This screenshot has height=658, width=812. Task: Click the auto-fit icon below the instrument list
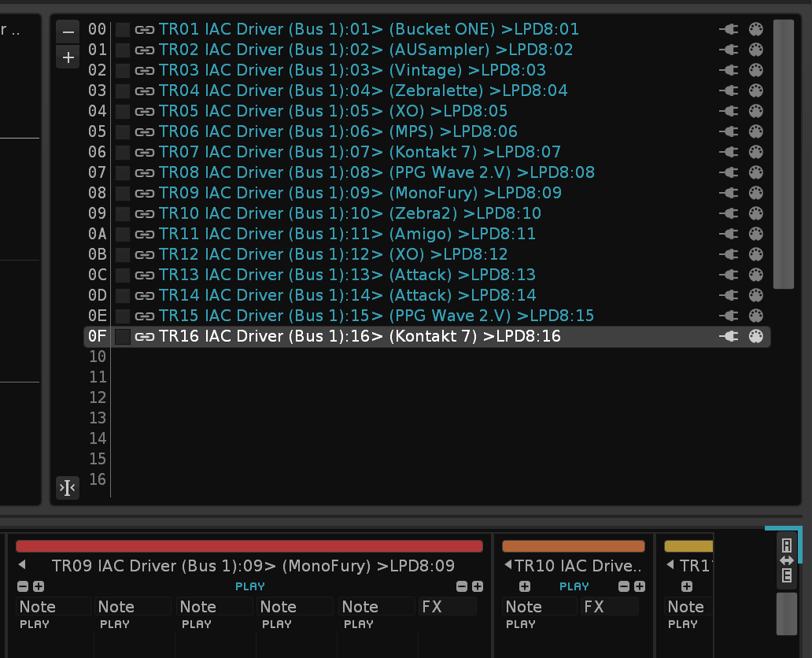pyautogui.click(x=68, y=488)
